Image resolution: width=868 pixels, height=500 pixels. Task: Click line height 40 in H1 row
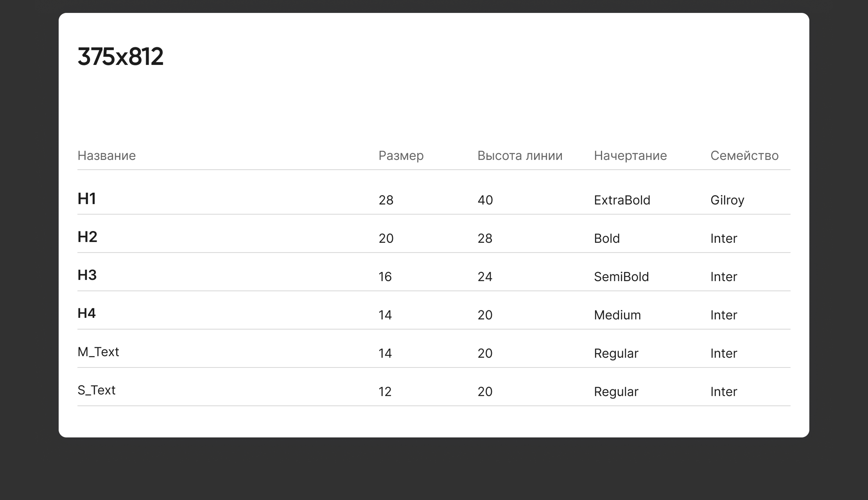tap(485, 200)
